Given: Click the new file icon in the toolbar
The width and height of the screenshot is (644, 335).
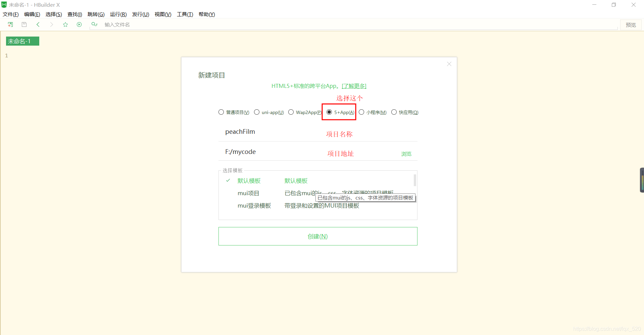Looking at the screenshot, I should coord(10,24).
